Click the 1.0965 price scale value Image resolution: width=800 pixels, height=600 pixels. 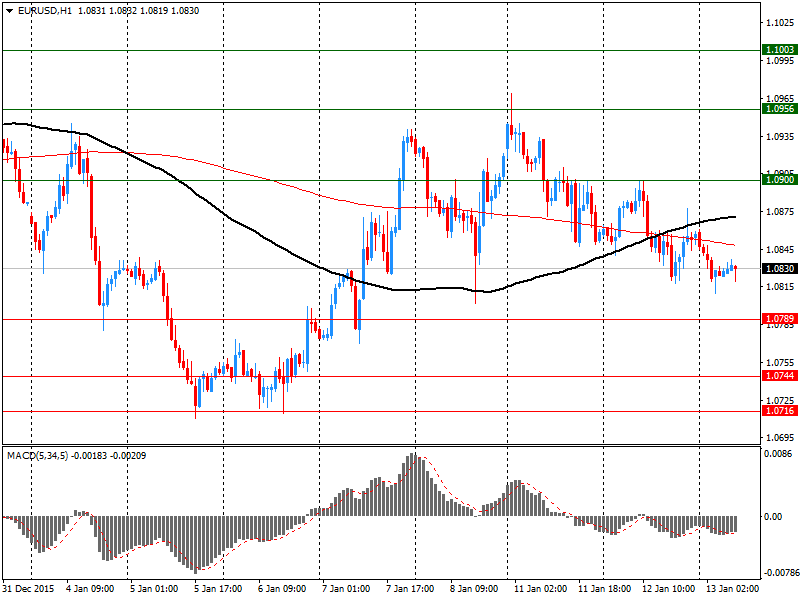coord(781,98)
